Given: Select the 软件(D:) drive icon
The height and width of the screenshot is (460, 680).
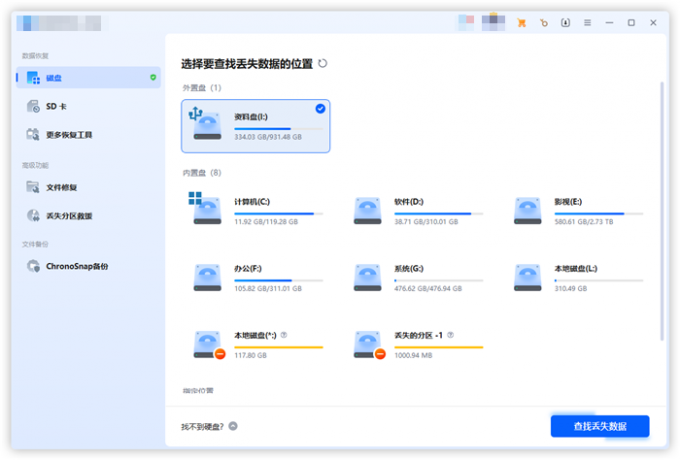Looking at the screenshot, I should tap(367, 211).
